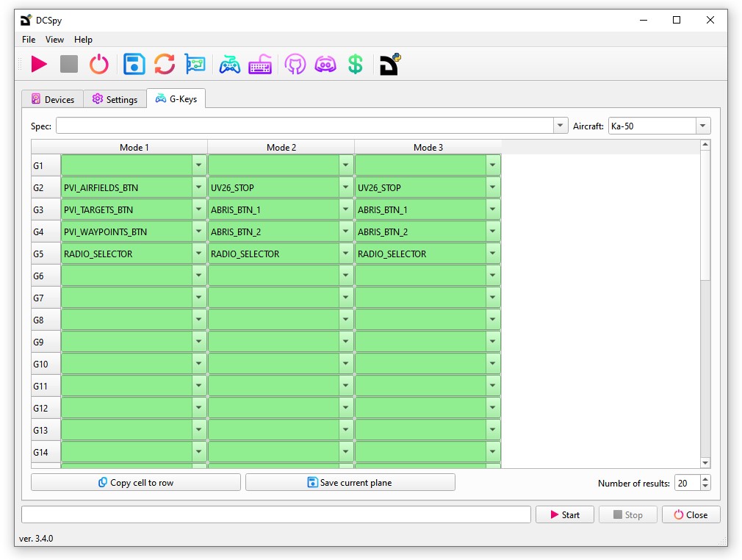
Task: Open the GitHub icon link
Action: pos(295,65)
